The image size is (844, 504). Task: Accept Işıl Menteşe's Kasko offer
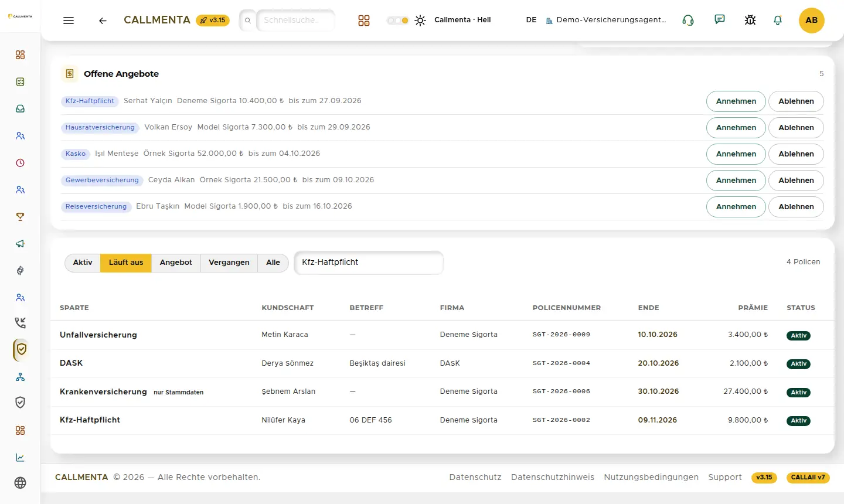[736, 154]
